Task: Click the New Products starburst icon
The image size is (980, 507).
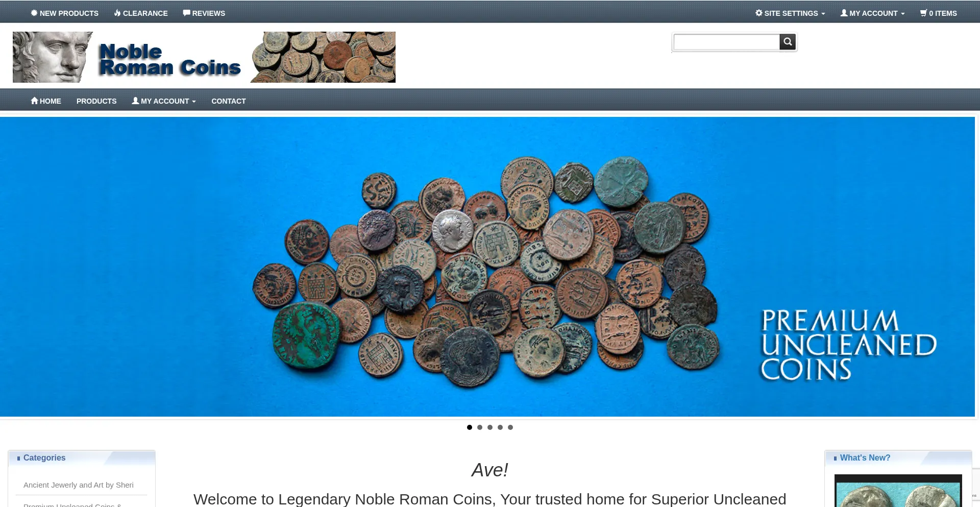Action: click(34, 13)
